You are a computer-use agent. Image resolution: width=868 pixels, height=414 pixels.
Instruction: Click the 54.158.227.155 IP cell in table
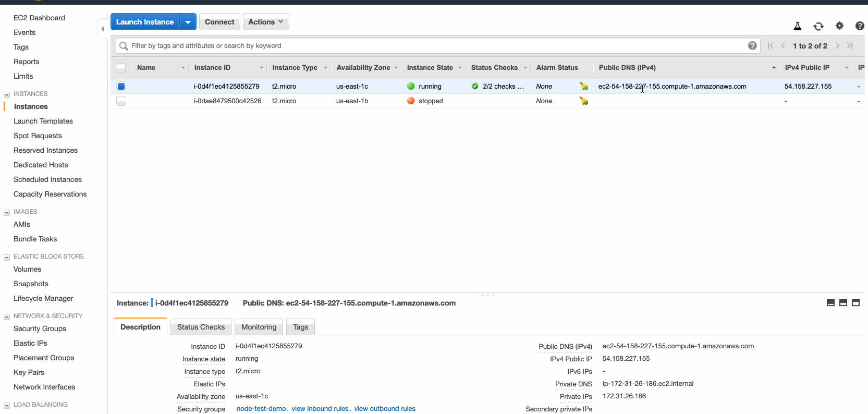[x=808, y=87]
